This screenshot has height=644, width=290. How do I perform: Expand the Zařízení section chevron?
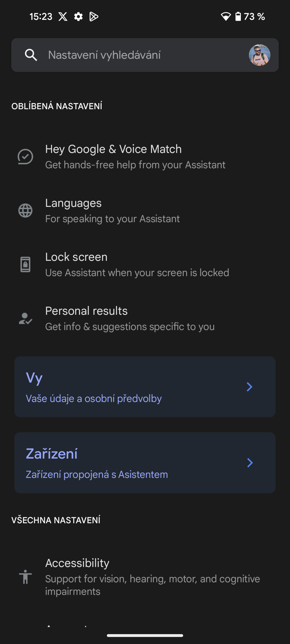tap(250, 463)
